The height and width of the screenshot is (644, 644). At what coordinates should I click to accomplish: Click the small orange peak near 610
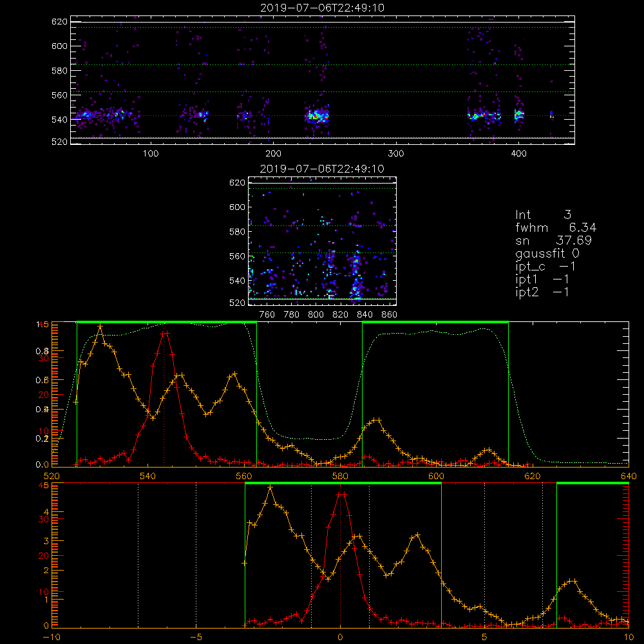[x=488, y=450]
